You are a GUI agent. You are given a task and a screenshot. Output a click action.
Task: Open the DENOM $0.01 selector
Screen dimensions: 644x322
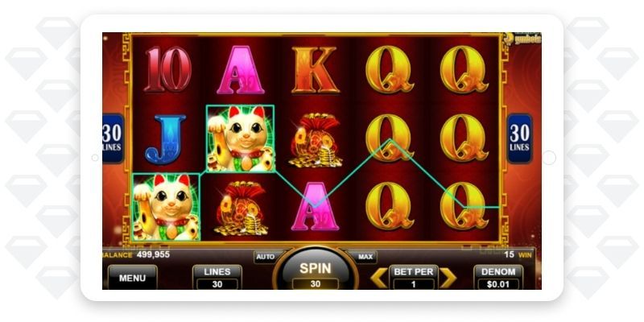497,277
